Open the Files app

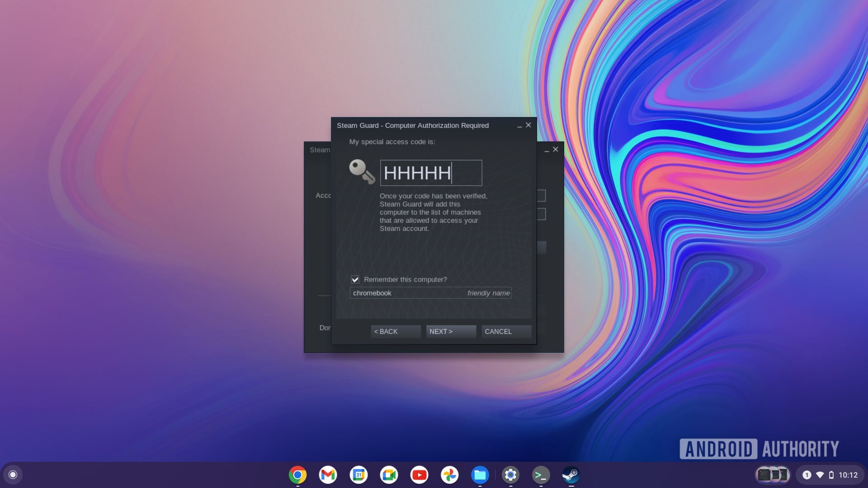point(480,475)
